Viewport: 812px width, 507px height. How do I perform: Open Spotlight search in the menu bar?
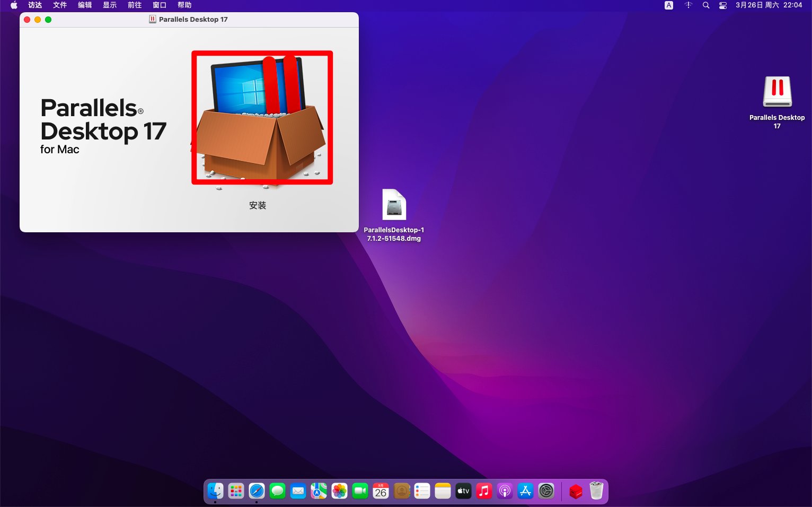coord(705,5)
